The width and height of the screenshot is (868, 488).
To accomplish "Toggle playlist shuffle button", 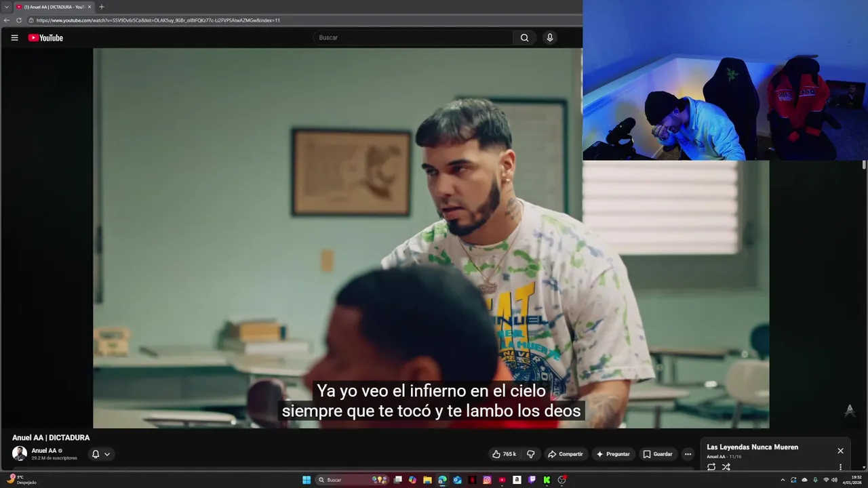I will point(726,467).
